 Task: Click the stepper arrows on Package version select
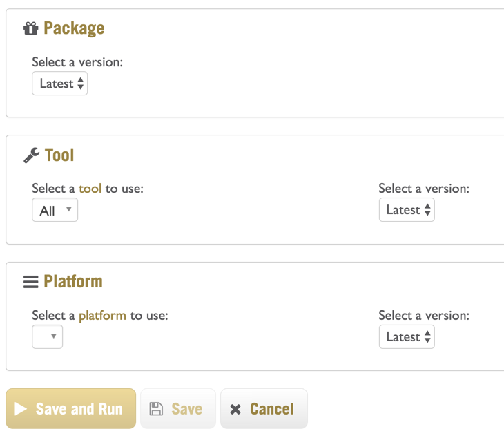[x=80, y=84]
